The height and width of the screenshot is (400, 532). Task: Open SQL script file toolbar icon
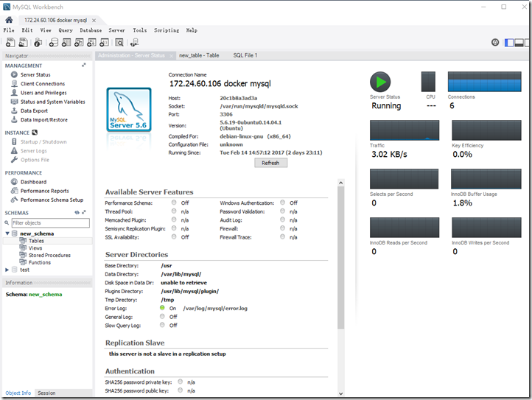point(23,43)
